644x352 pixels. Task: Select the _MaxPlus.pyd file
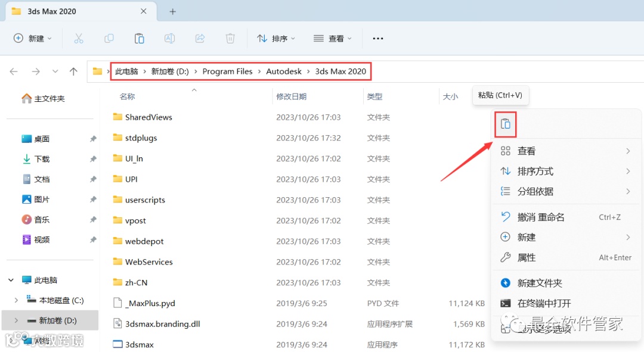click(x=144, y=303)
